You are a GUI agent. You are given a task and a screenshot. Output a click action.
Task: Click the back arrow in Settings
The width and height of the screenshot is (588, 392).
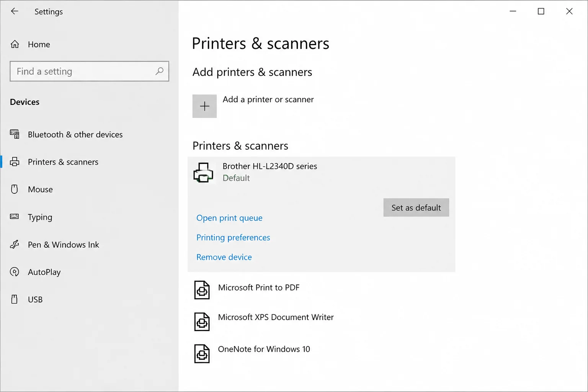[x=15, y=11]
